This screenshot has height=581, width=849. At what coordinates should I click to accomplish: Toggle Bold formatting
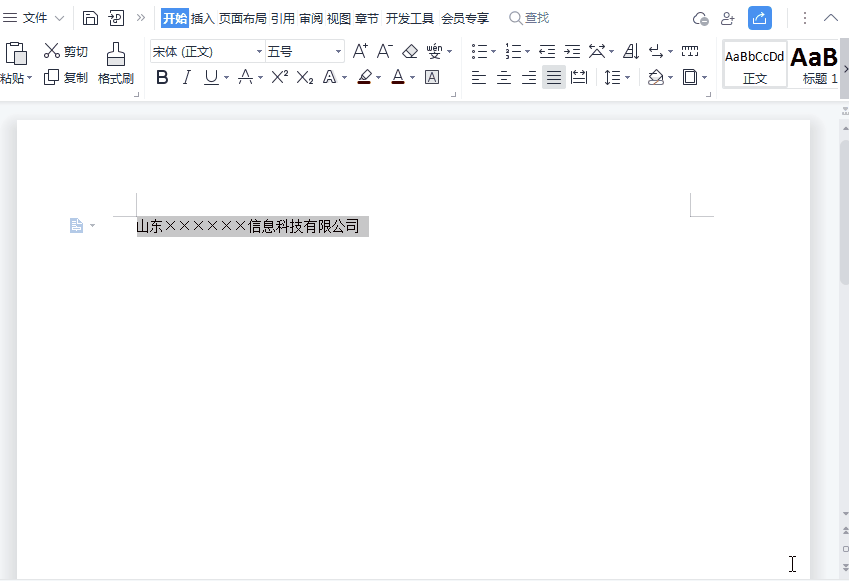pos(162,77)
